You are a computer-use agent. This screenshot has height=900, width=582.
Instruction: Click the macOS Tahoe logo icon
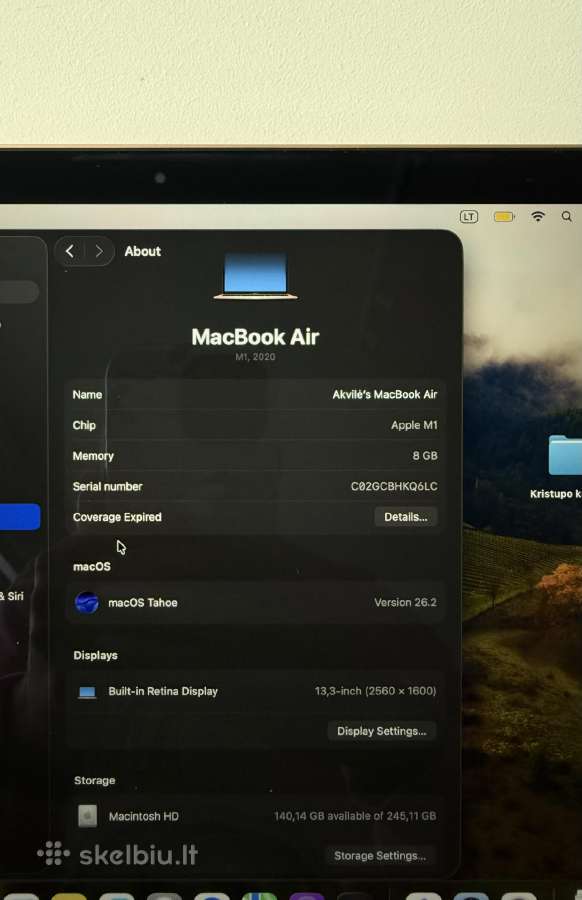(x=87, y=603)
